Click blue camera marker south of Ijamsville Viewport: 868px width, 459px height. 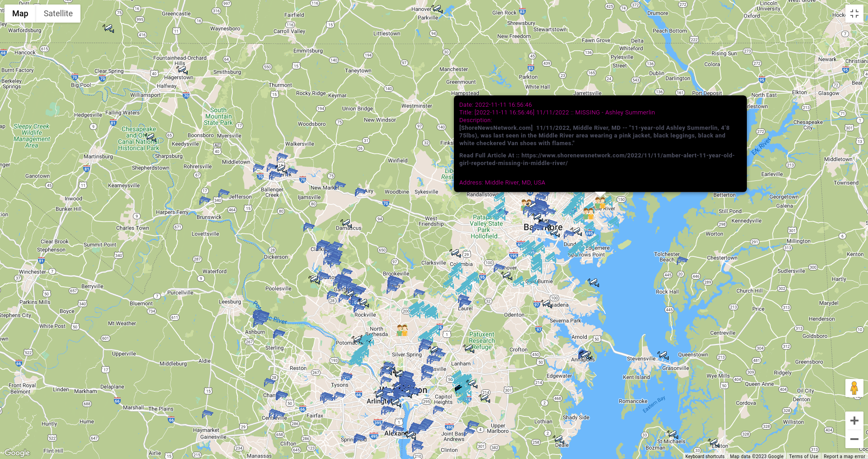click(x=309, y=227)
